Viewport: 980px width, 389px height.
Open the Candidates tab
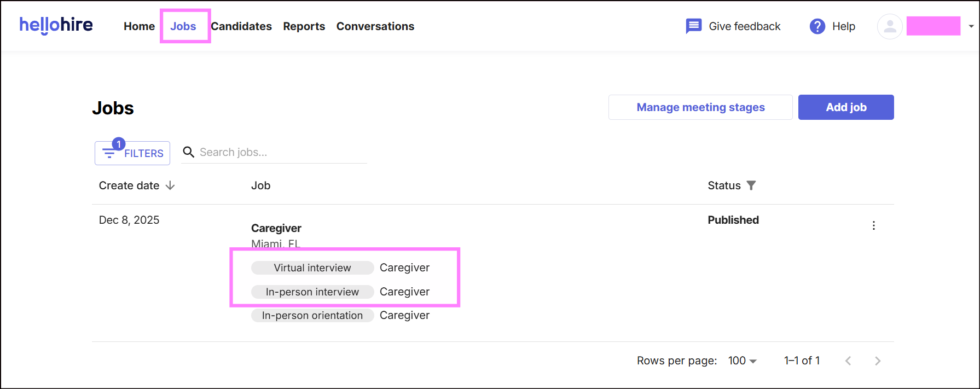[241, 26]
